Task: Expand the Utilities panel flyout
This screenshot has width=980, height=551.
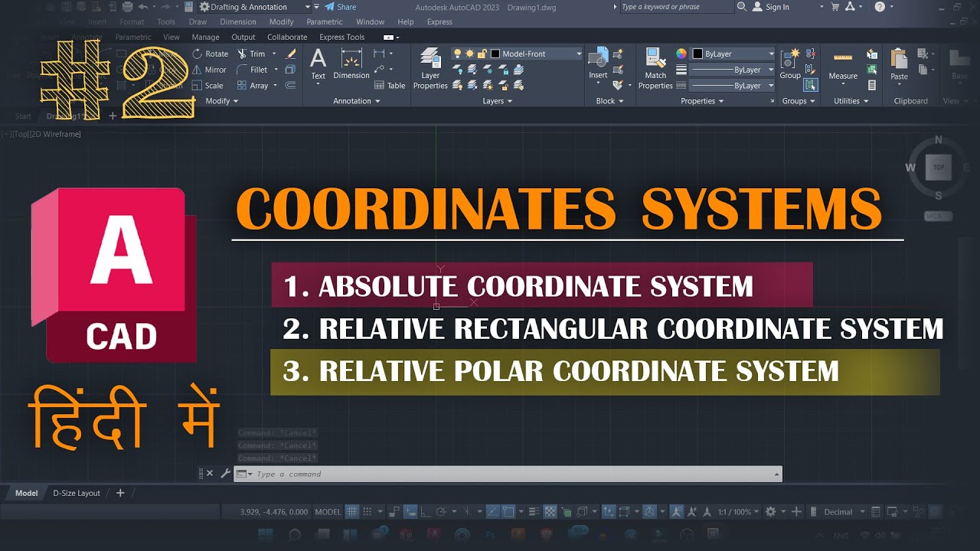Action: [851, 101]
